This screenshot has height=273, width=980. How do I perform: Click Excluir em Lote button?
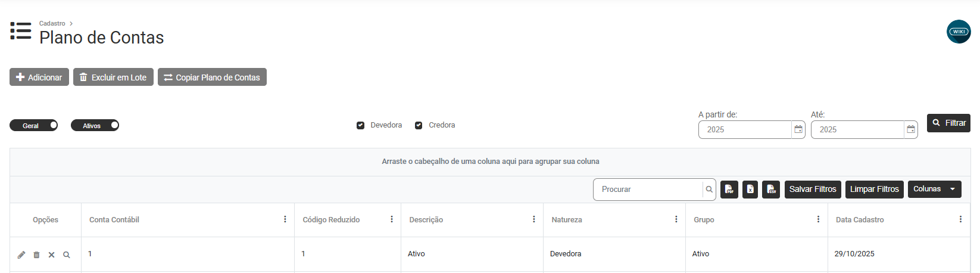pos(113,77)
